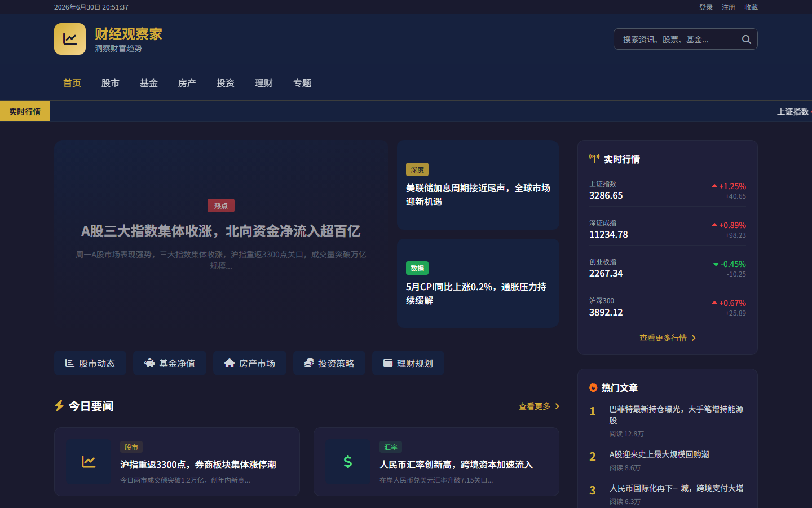Image resolution: width=812 pixels, height=508 pixels.
Task: Click the 热门文章 flame icon
Action: [x=593, y=388]
